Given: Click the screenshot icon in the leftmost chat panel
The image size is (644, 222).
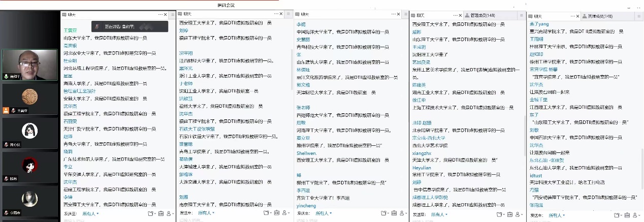Looking at the screenshot, I should (x=161, y=214).
